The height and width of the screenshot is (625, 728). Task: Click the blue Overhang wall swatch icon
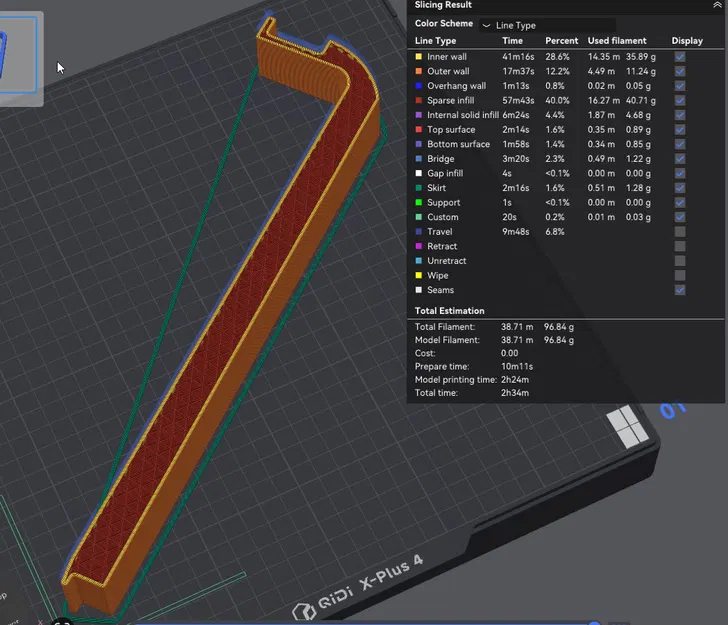(418, 86)
